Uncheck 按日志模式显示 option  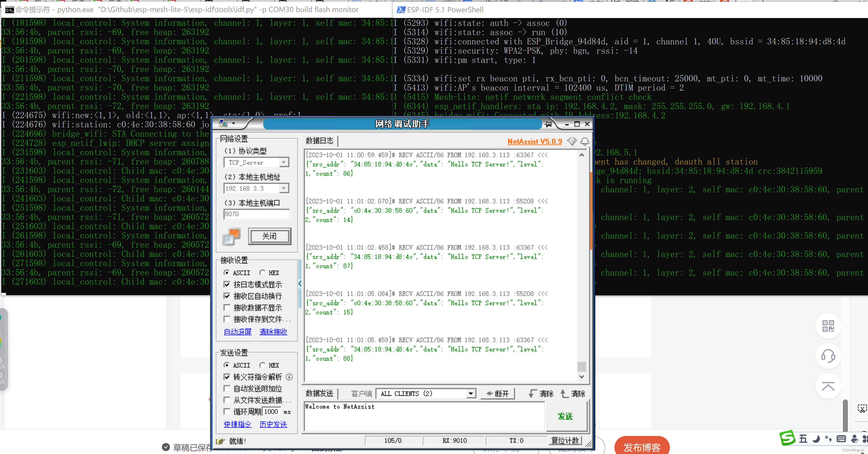[x=227, y=284]
